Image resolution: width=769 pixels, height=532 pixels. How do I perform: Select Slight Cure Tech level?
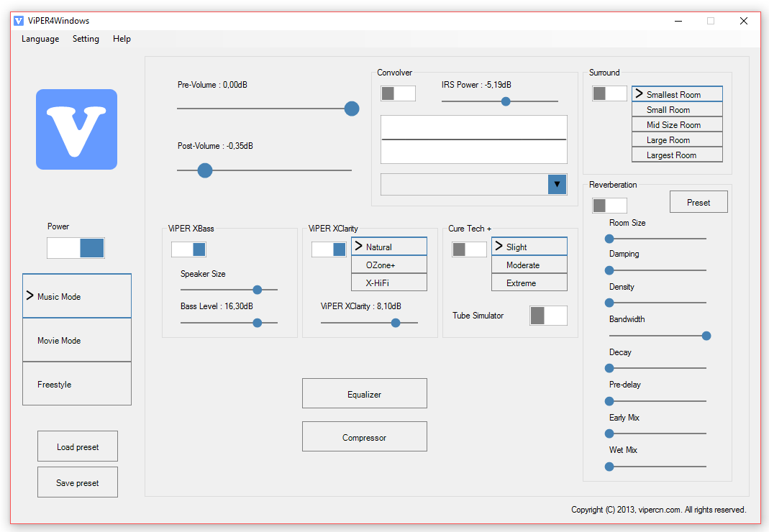[529, 246]
